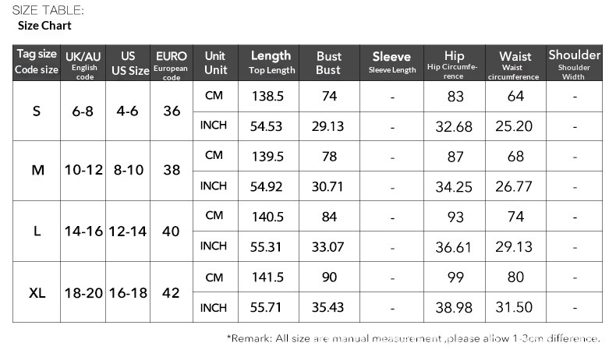This screenshot has height=364, width=616.
Task: Click the "EURO" European code header
Action: pos(172,63)
